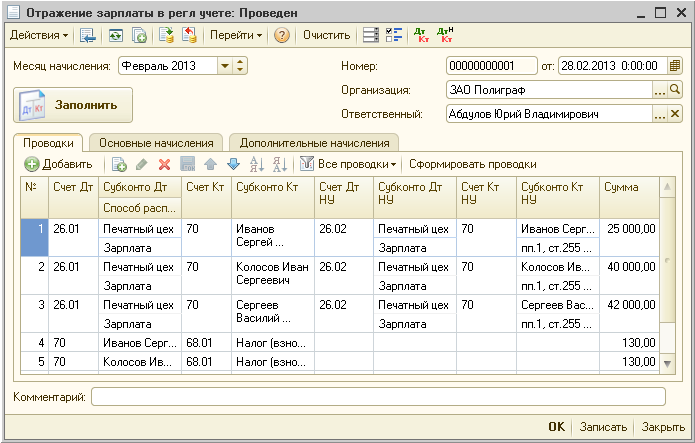Open the Перейти dropdown menu

click(236, 35)
